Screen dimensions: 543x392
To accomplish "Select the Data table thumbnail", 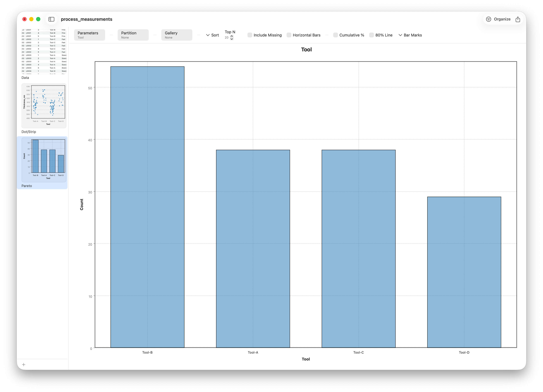I will click(x=44, y=52).
